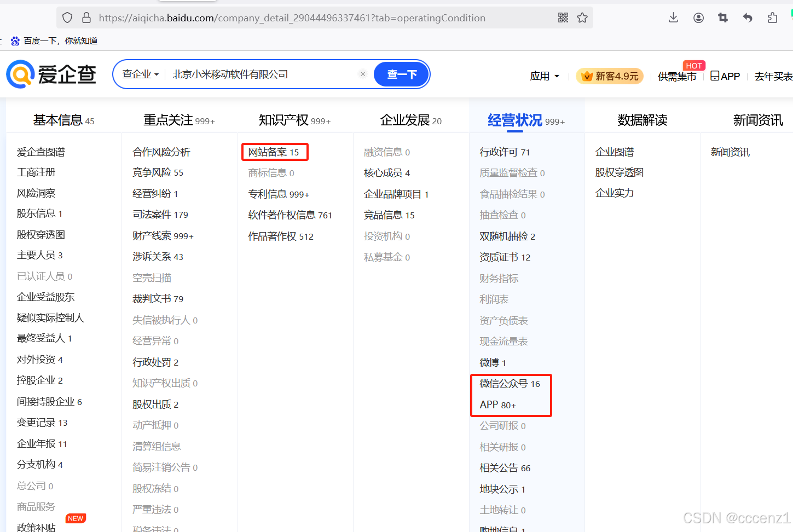This screenshot has height=532, width=793.
Task: Open 专利信息 999+ entry
Action: pos(279,194)
